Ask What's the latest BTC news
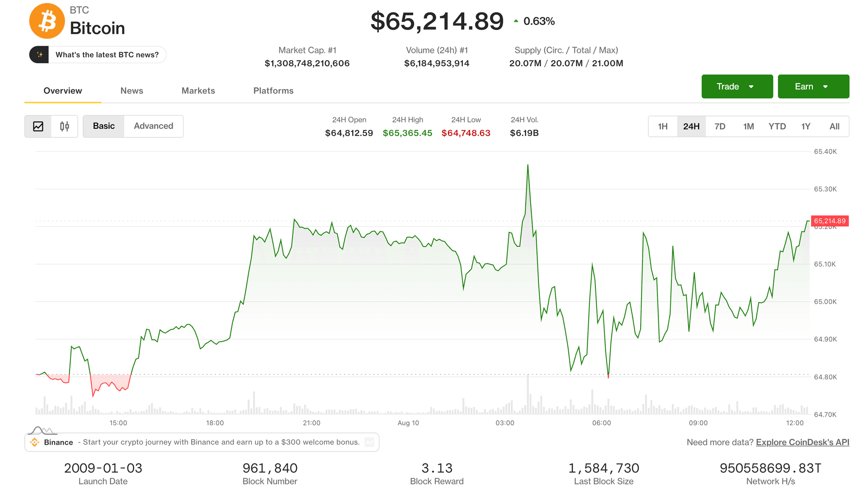The height and width of the screenshot is (488, 868). (x=98, y=55)
